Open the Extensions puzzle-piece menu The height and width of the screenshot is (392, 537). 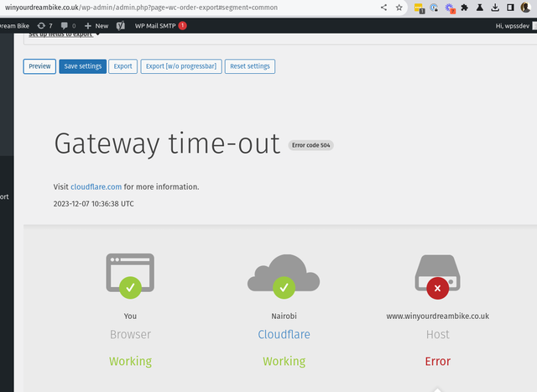464,8
